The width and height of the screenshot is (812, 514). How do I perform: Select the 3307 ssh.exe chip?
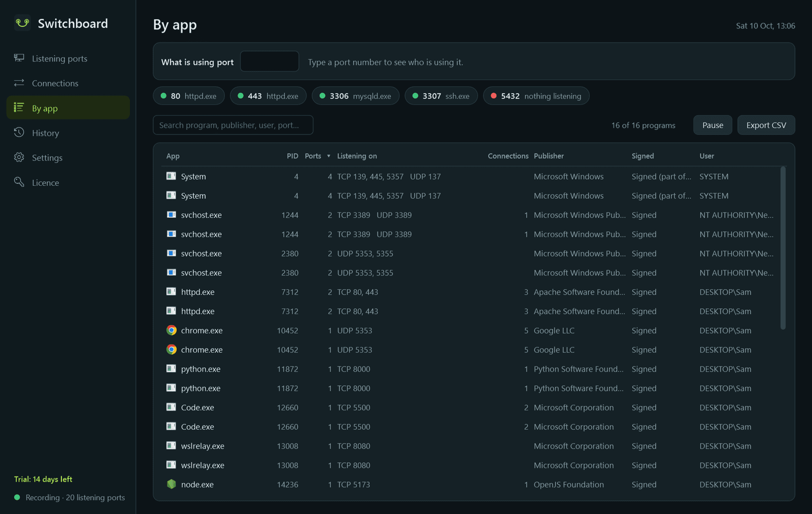click(x=441, y=96)
